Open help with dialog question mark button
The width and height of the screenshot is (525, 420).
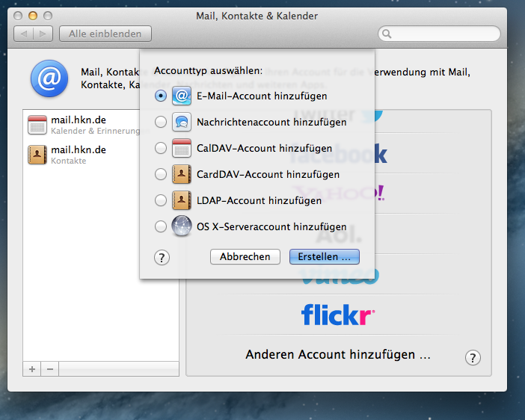[x=162, y=257]
